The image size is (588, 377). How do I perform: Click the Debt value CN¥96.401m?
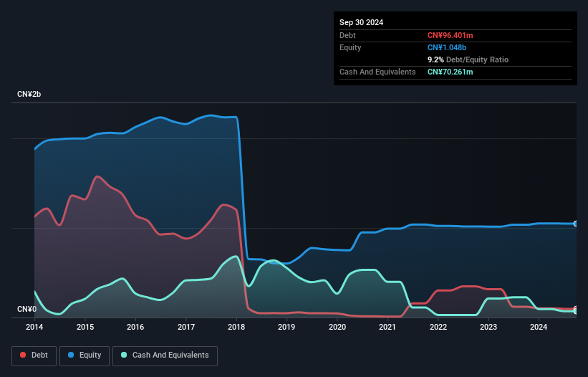pyautogui.click(x=450, y=35)
